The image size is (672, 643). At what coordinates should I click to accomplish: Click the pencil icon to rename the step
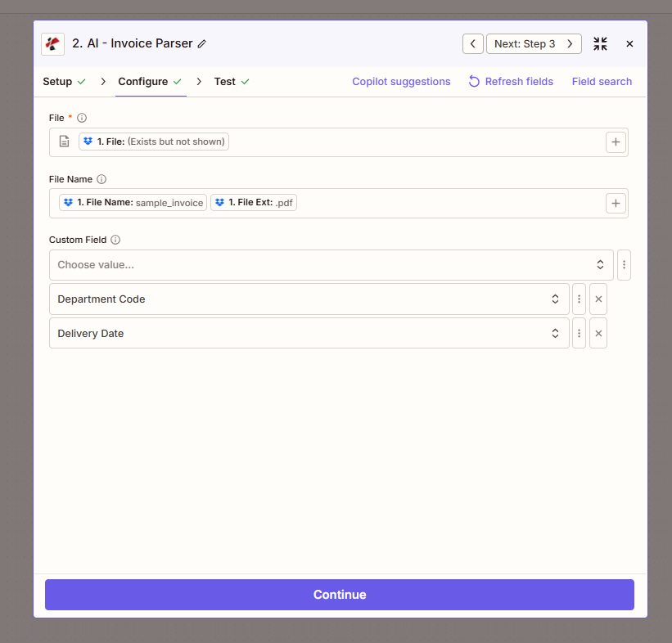(201, 43)
